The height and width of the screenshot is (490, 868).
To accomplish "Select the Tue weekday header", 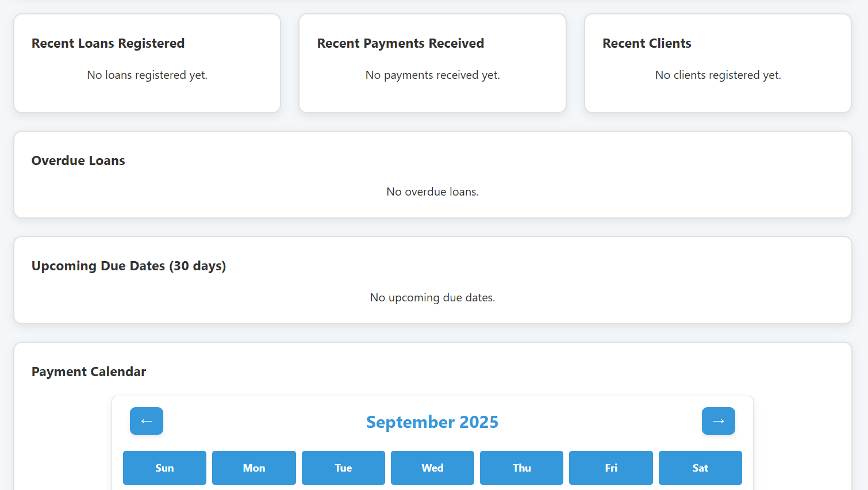I will (343, 468).
